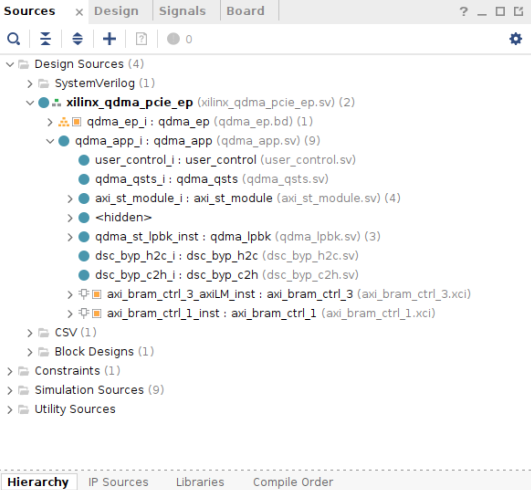Switch to the IP Sources tab
This screenshot has width=531, height=490.
pyautogui.click(x=118, y=482)
